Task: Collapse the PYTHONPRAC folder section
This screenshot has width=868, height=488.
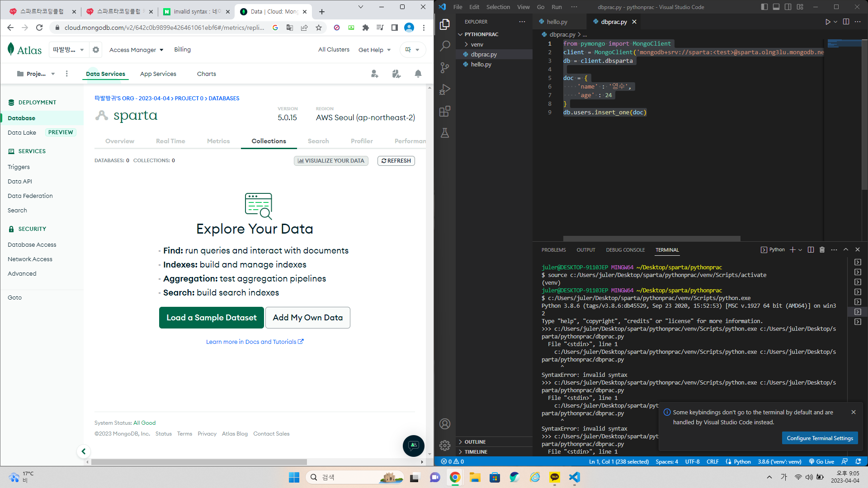Action: click(481, 34)
